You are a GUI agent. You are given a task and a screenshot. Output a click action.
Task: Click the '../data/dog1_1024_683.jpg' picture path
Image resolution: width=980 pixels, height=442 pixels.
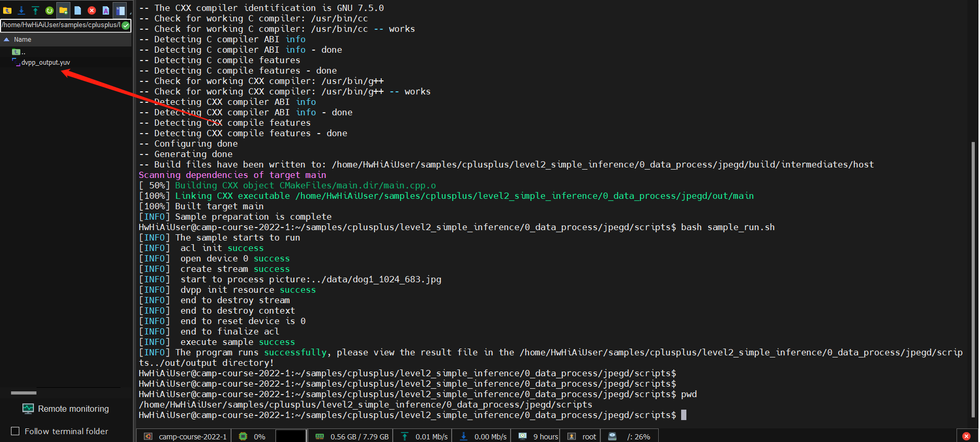[376, 279]
